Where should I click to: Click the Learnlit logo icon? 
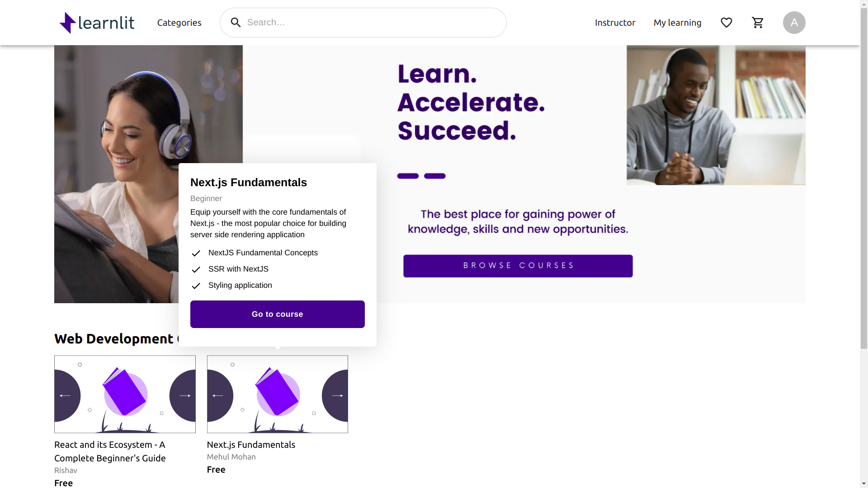pos(67,22)
